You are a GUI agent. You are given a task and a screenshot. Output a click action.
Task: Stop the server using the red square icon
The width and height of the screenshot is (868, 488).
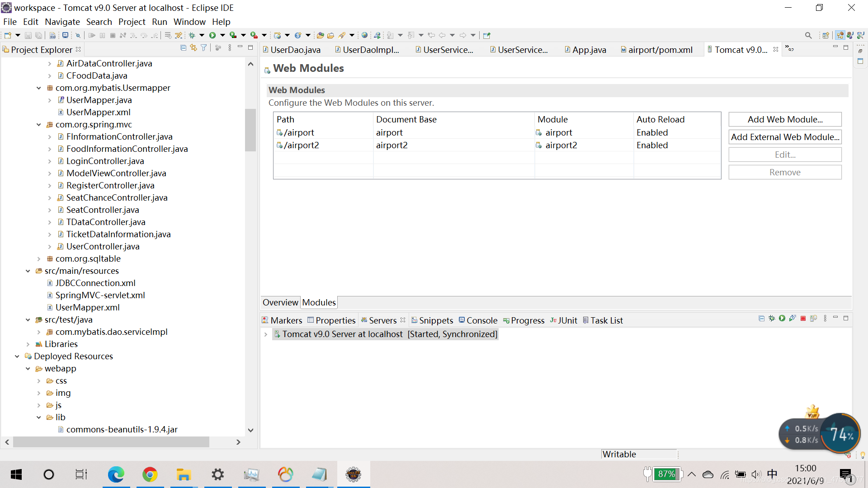tap(803, 319)
